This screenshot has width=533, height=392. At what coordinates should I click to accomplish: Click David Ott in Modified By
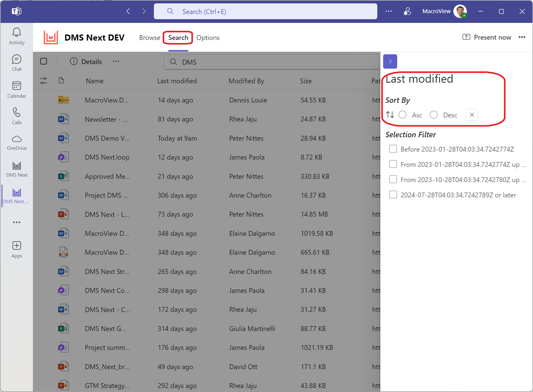pyautogui.click(x=243, y=367)
